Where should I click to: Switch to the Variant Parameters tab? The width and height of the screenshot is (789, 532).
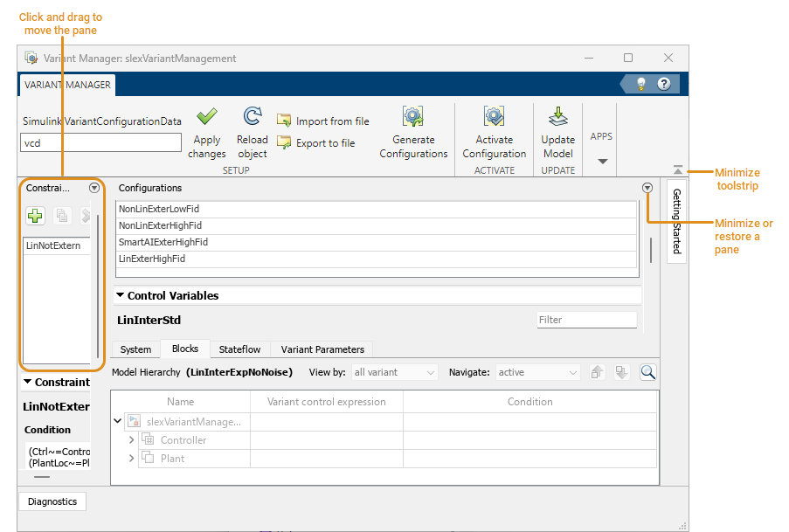pos(322,349)
